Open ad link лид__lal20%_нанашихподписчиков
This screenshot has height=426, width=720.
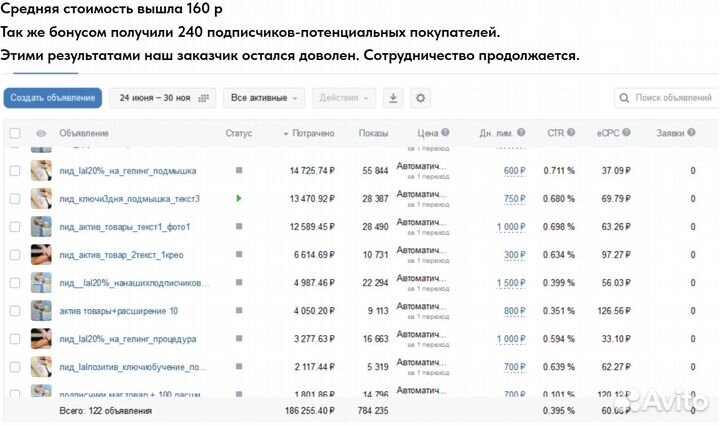point(134,283)
